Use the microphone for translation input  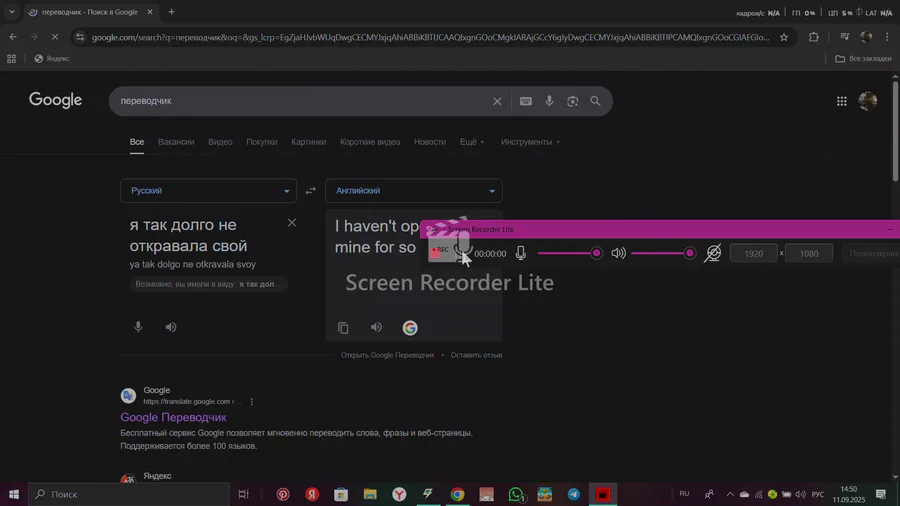pos(138,327)
